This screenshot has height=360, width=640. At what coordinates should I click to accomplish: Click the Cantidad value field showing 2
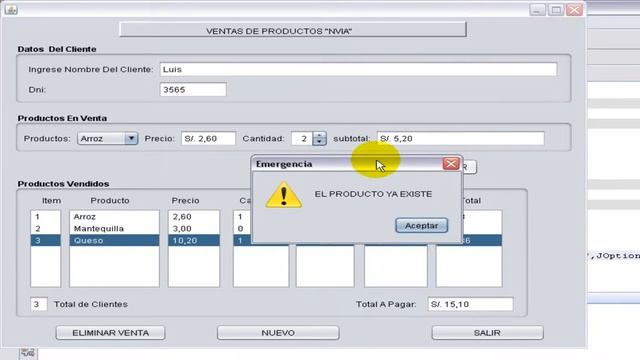pyautogui.click(x=302, y=139)
